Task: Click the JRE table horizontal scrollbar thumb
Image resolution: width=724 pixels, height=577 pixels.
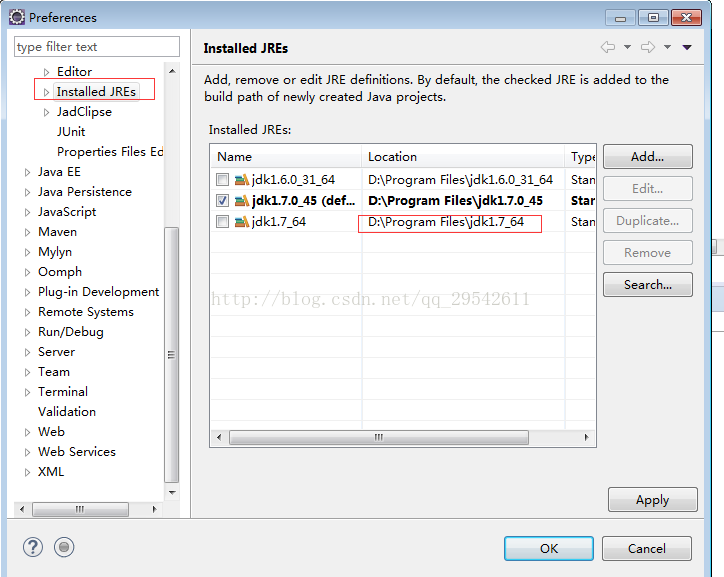Action: click(x=379, y=437)
